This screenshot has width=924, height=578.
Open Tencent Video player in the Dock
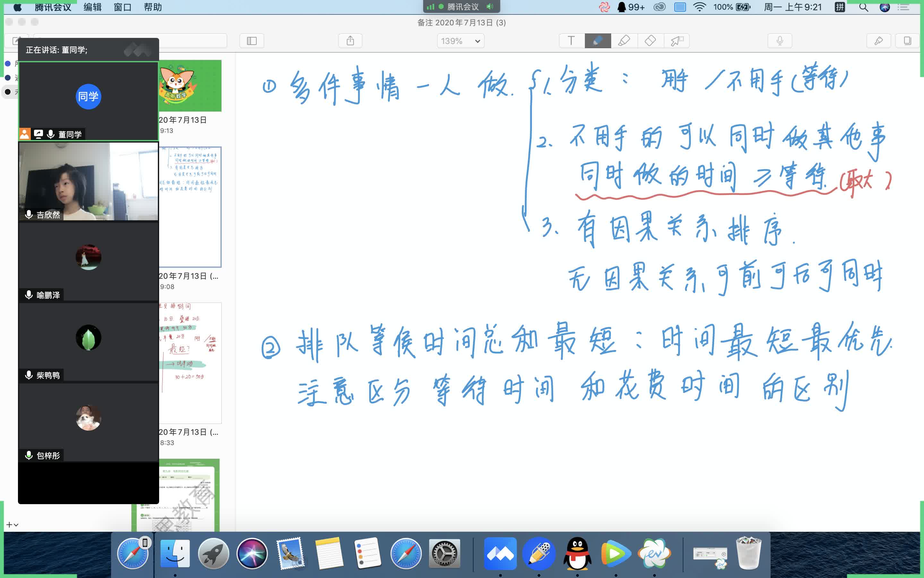click(x=616, y=553)
